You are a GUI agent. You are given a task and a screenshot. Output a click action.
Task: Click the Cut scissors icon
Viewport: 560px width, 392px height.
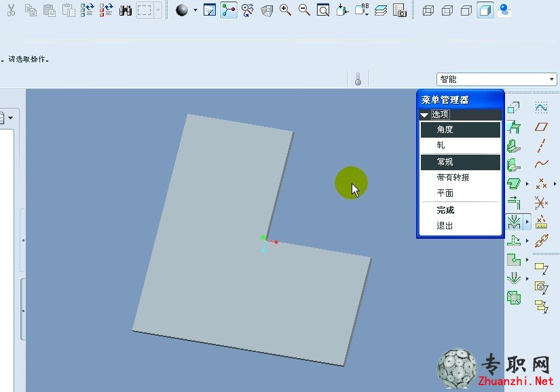[x=12, y=10]
